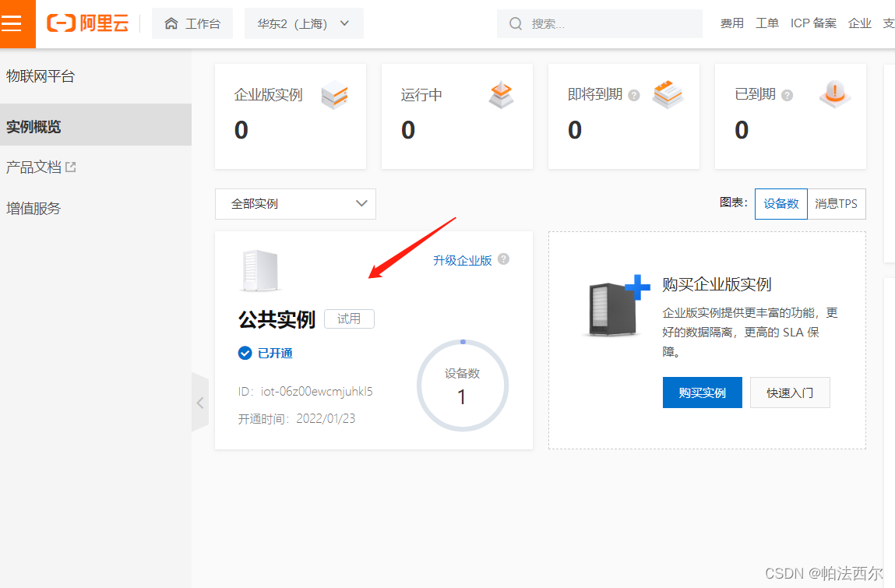895x588 pixels.
Task: Switch chart to 设备数
Action: 780,204
